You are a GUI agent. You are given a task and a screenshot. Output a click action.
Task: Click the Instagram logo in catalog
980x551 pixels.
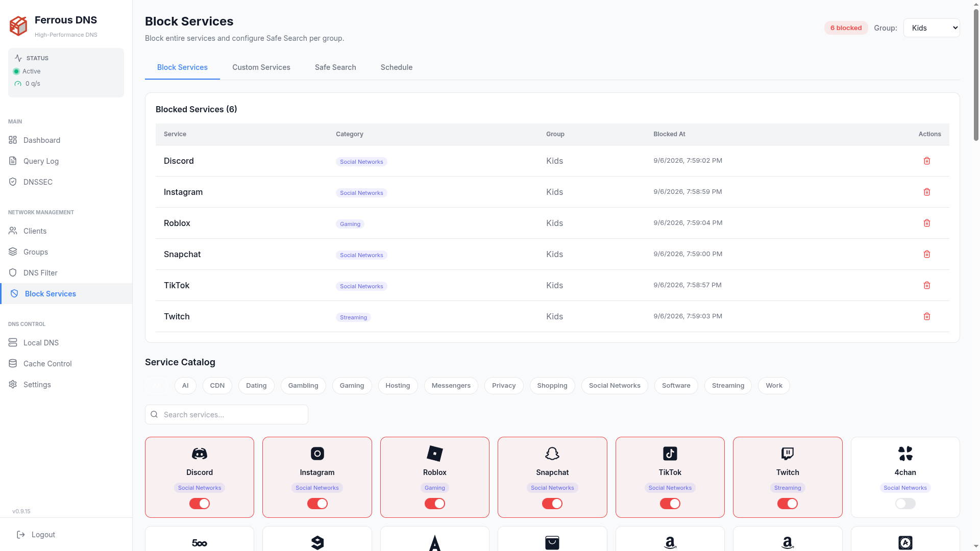pyautogui.click(x=317, y=453)
